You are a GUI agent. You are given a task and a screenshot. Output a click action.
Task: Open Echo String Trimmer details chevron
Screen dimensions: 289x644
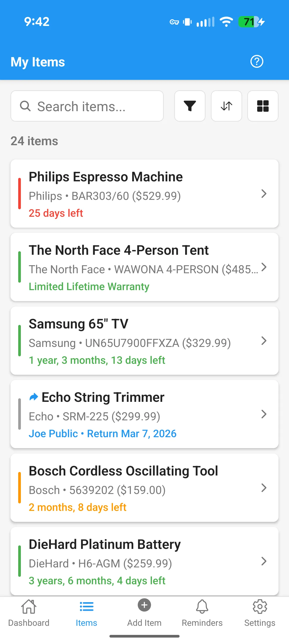point(264,414)
